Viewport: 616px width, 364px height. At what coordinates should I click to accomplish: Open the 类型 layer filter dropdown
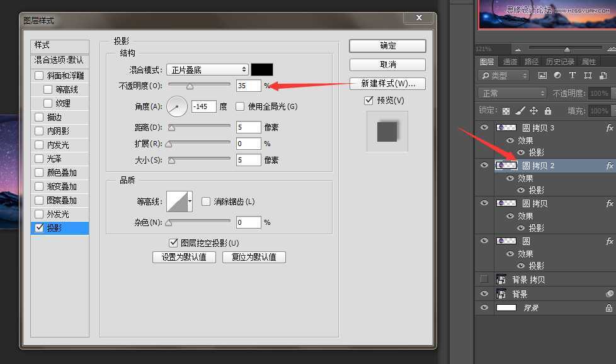(x=504, y=75)
